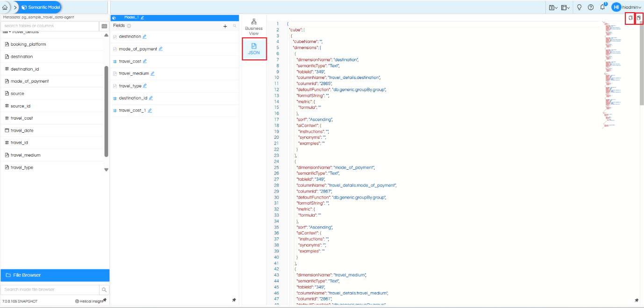Collapse the travel_details table node
The image size is (644, 308).
click(9, 32)
